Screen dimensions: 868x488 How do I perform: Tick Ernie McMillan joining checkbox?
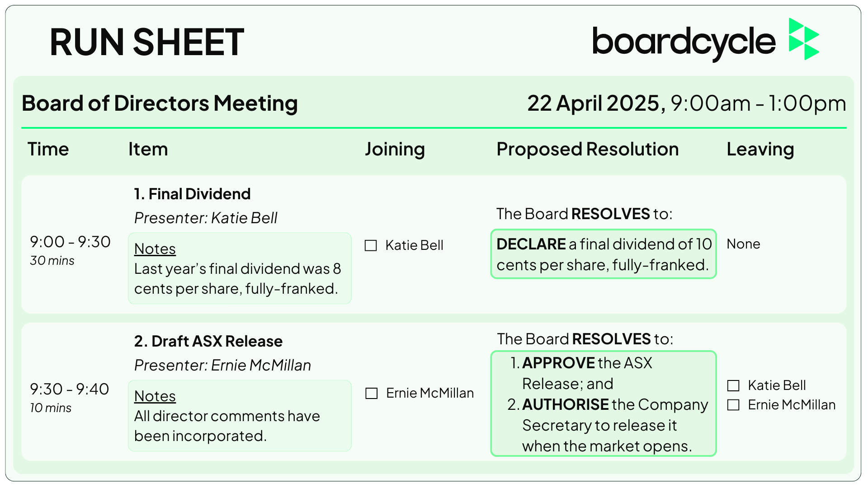[x=372, y=393]
